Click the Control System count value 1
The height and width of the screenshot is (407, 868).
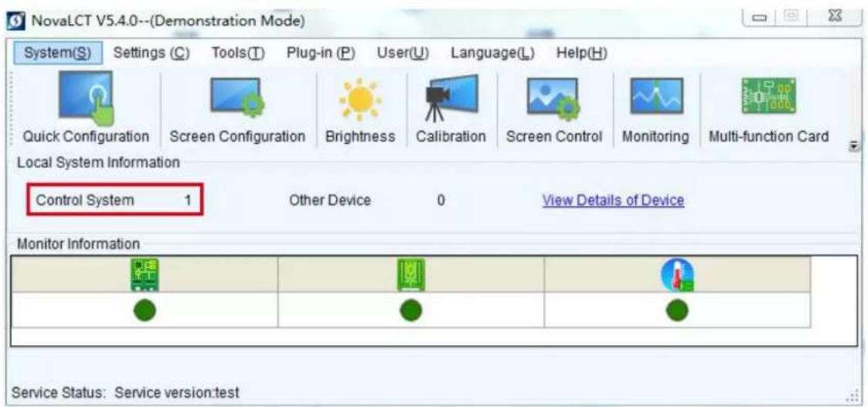[x=189, y=200]
